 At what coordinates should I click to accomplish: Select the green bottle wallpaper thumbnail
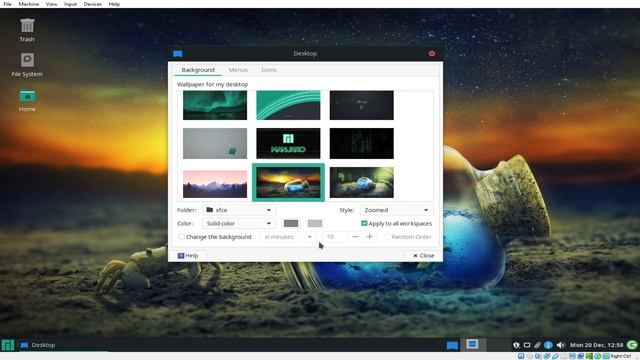tap(362, 182)
